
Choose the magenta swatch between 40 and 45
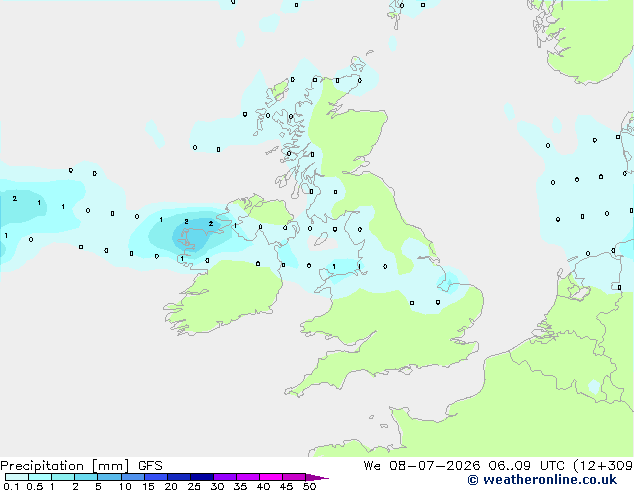(x=271, y=477)
